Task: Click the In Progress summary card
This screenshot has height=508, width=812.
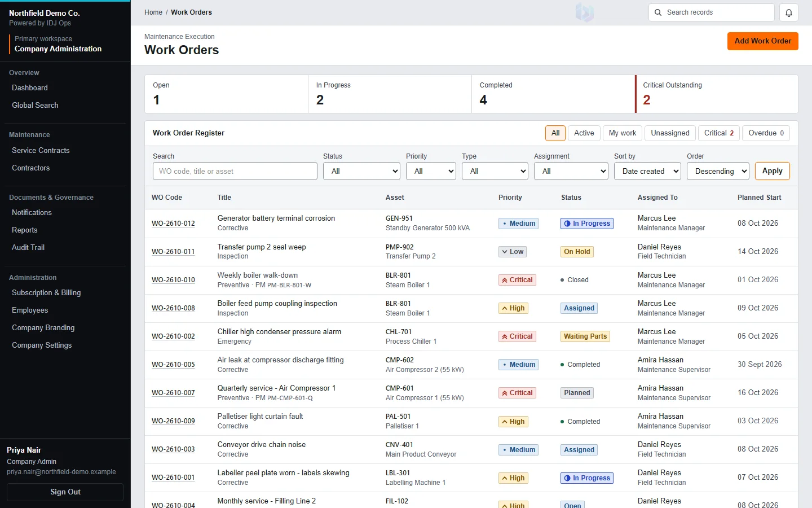Action: pos(390,94)
